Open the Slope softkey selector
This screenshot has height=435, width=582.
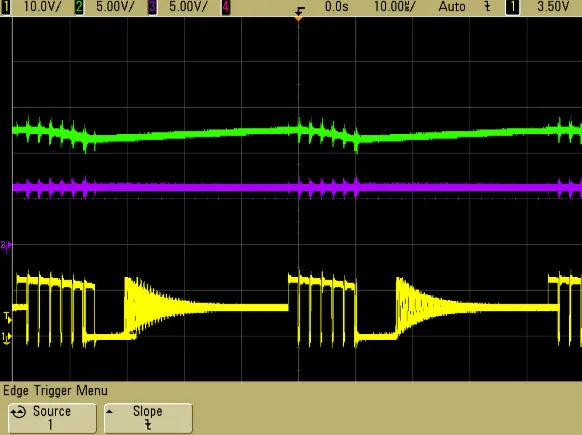click(148, 418)
